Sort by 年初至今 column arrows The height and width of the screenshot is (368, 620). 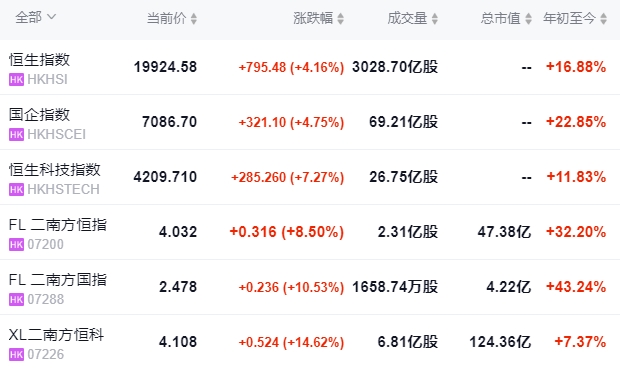(x=603, y=19)
